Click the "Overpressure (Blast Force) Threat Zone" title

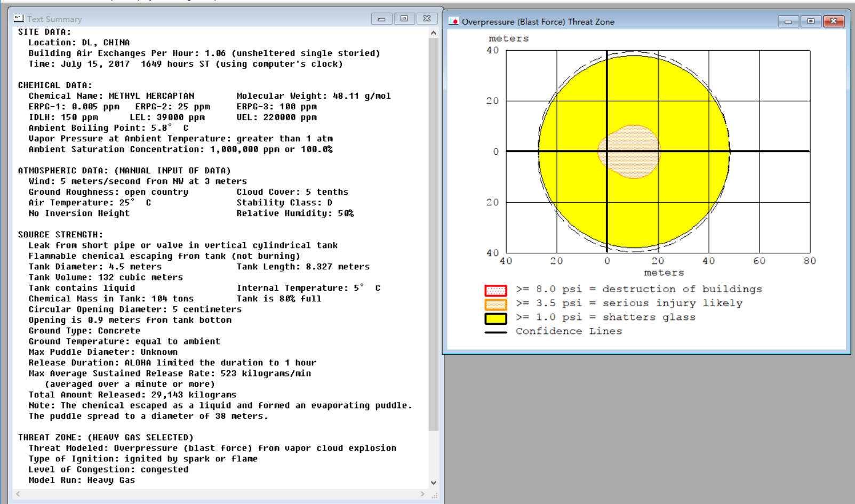pos(538,22)
